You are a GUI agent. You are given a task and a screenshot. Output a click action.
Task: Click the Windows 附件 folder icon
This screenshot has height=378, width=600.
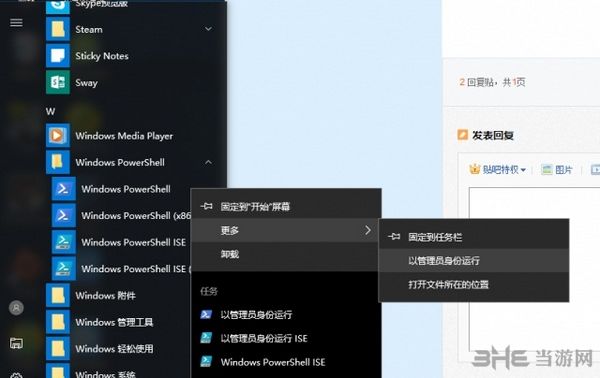(58, 295)
